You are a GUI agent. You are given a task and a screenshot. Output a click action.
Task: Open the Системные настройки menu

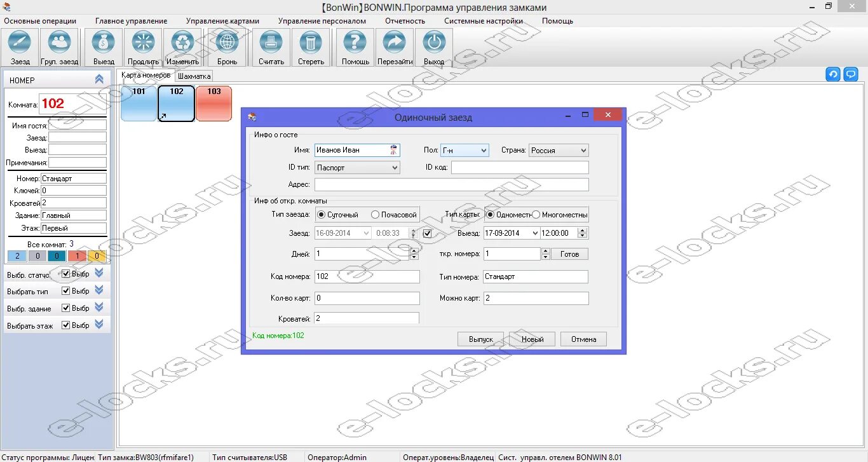[484, 21]
